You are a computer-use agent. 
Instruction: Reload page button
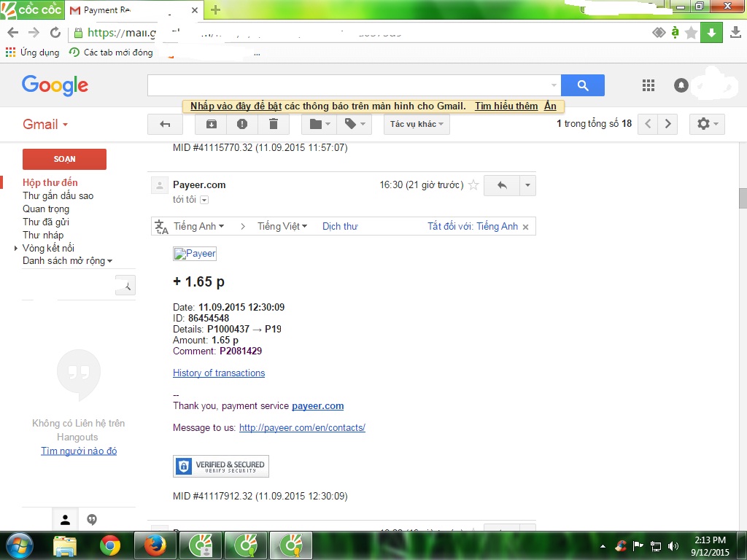tap(55, 32)
